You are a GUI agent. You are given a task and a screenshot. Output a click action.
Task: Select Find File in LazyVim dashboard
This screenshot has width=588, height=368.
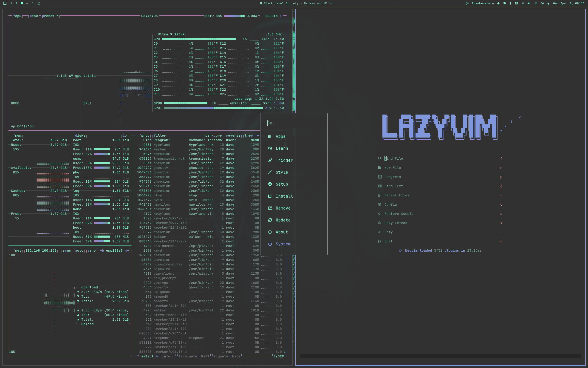click(440, 158)
